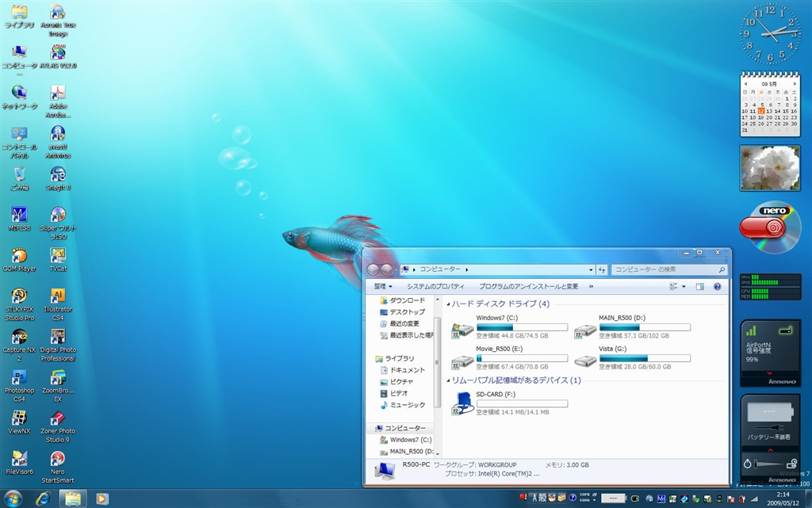
Task: Click プログラムのアンインストールと変更 button
Action: point(528,286)
